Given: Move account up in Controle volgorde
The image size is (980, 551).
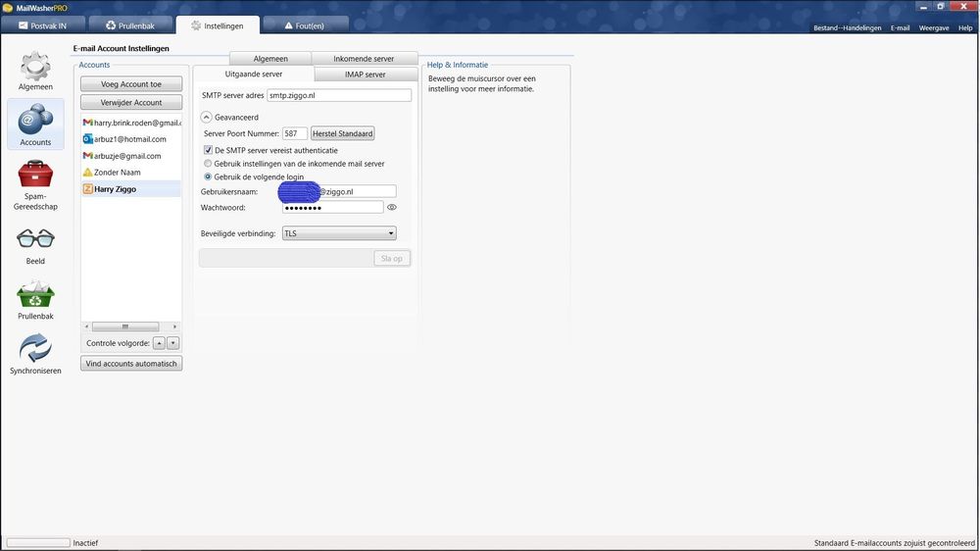Looking at the screenshot, I should click(160, 343).
